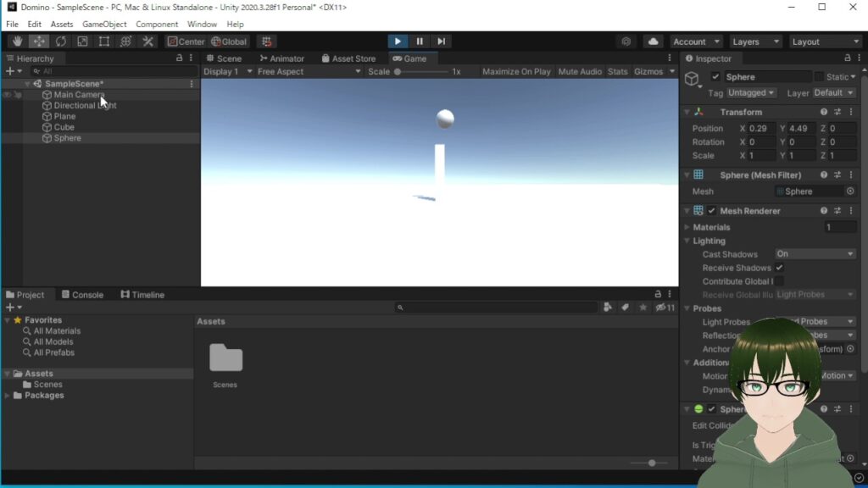
Task: Lock the Project panel
Action: pyautogui.click(x=658, y=294)
